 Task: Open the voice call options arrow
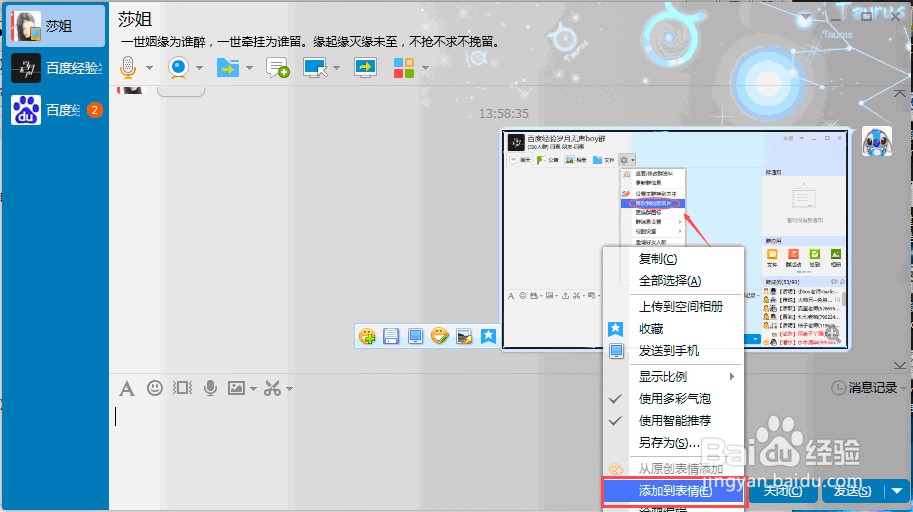(x=149, y=68)
